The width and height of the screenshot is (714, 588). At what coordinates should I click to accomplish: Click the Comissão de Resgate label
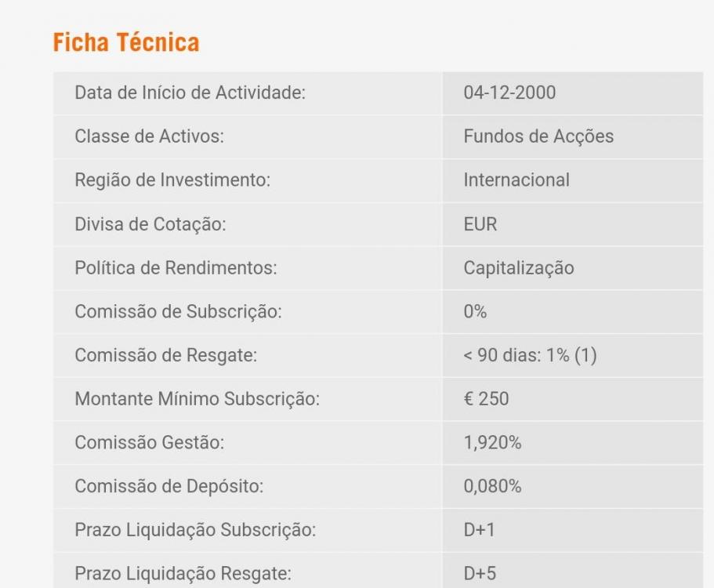tap(166, 356)
